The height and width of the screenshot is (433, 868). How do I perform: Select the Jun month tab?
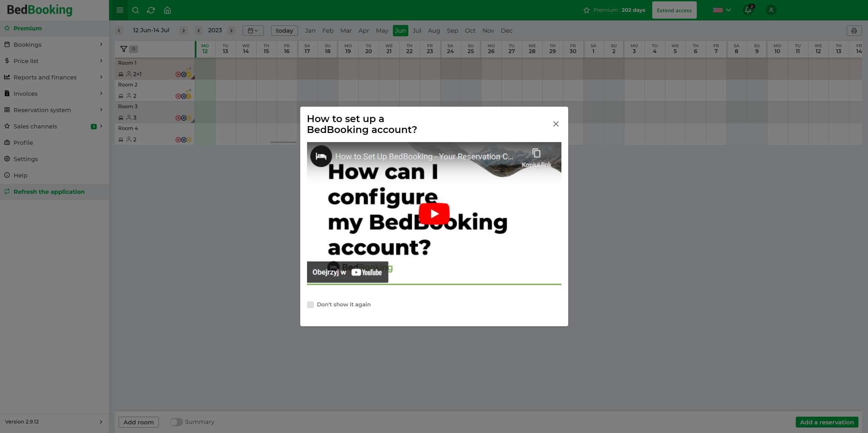point(400,30)
